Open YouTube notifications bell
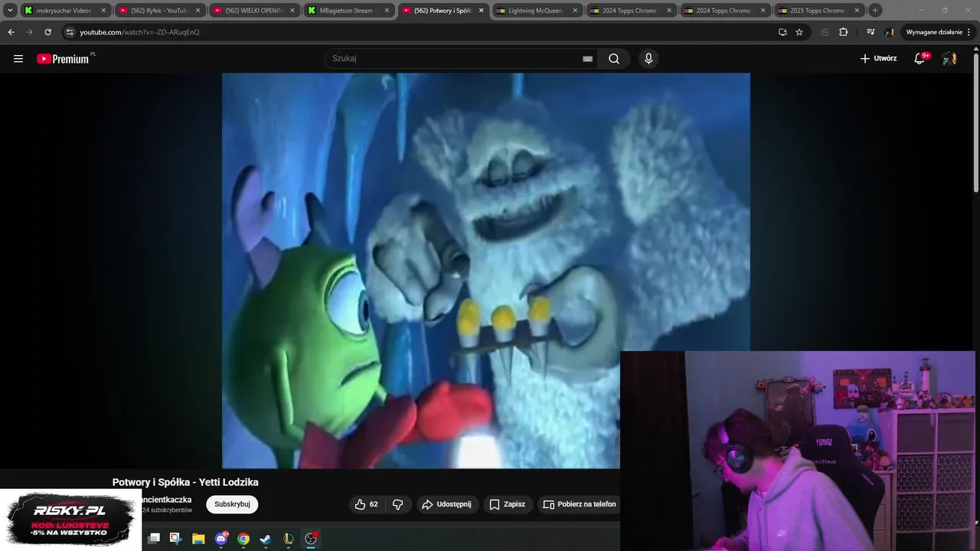 point(920,58)
